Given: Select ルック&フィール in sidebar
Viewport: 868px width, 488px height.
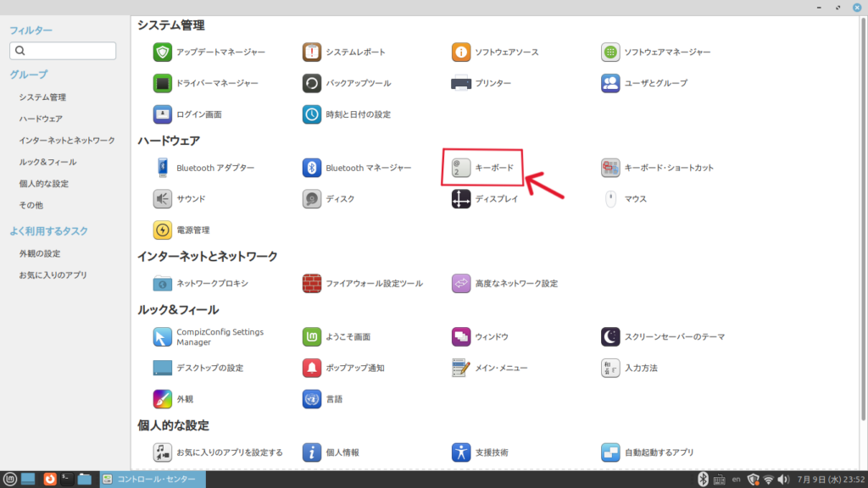Looking at the screenshot, I should [x=47, y=162].
